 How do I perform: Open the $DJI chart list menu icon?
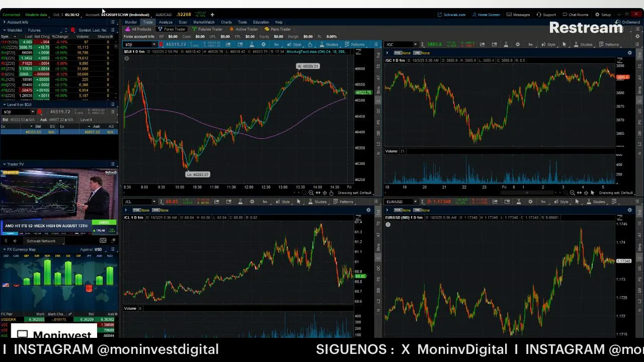pos(376,45)
